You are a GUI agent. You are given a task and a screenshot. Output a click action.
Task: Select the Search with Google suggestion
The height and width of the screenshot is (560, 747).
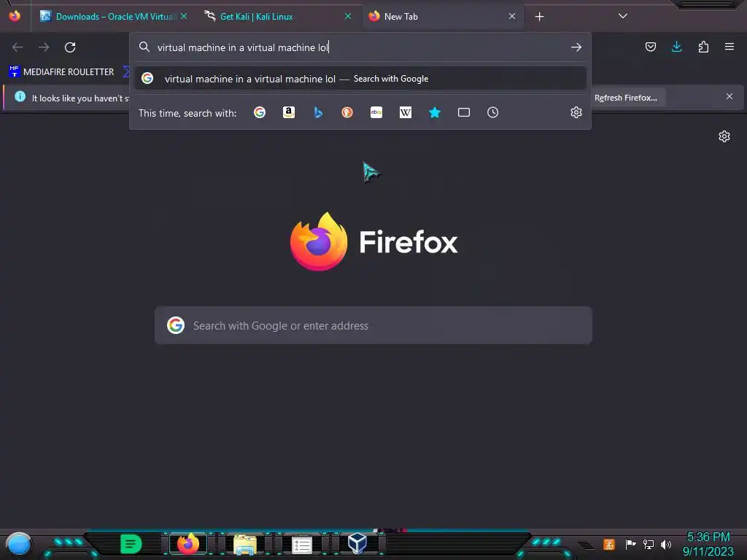click(x=360, y=79)
